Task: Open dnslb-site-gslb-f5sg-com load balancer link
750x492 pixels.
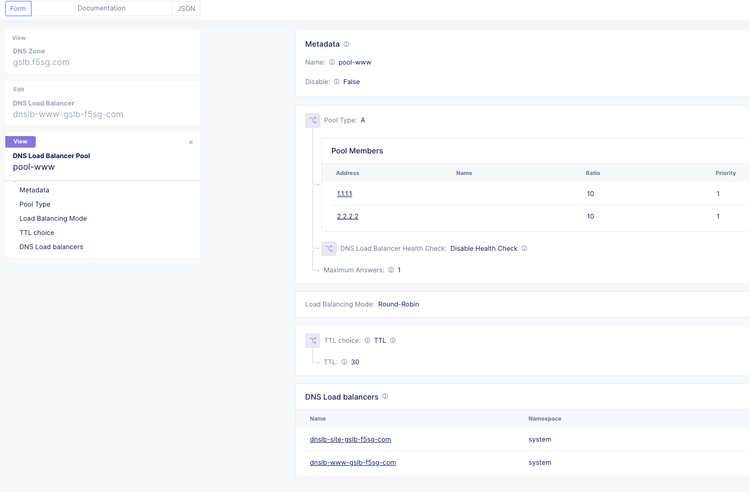Action: pos(350,439)
